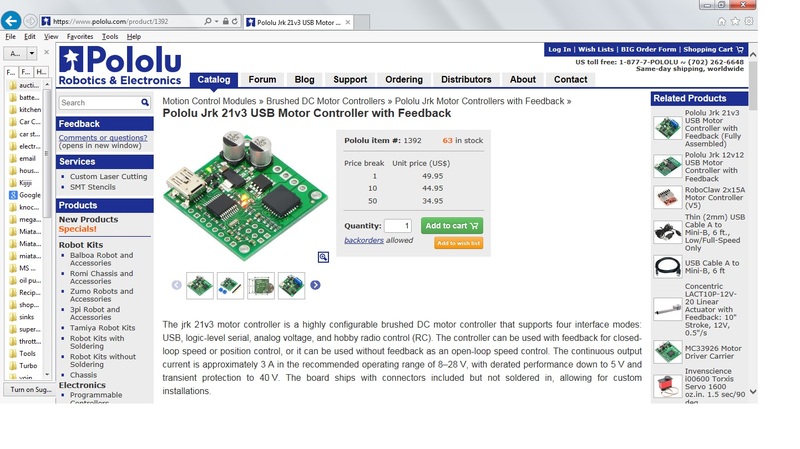
Task: Click the zoom magnifier icon on product image
Action: pyautogui.click(x=323, y=257)
